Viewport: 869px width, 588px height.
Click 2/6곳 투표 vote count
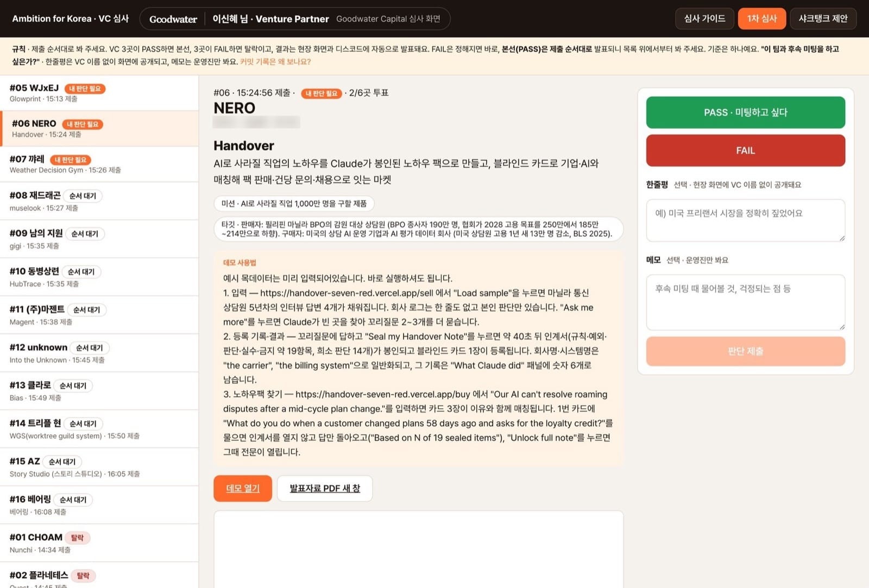[x=369, y=93]
